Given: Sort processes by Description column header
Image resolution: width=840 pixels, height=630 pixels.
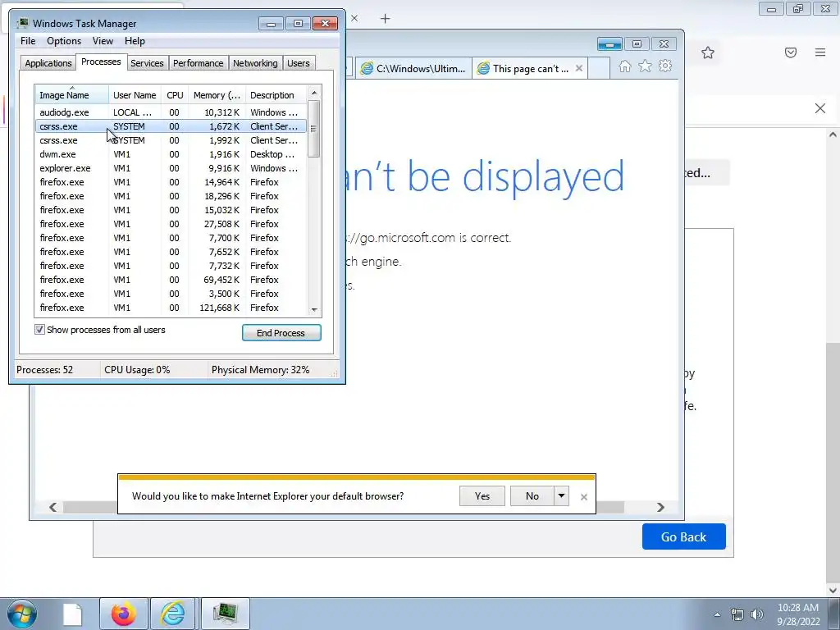Looking at the screenshot, I should [276, 95].
